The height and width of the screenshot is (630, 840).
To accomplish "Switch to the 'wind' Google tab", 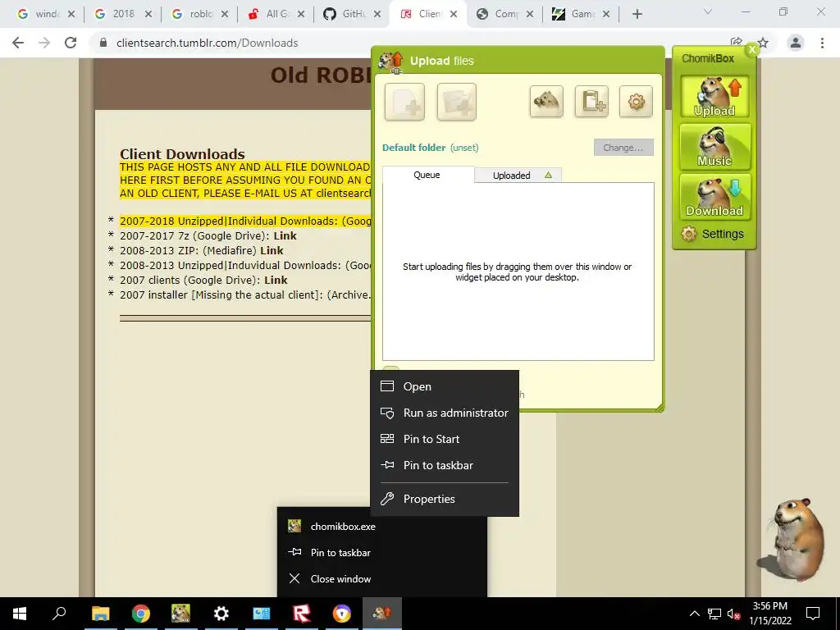I will pos(40,14).
